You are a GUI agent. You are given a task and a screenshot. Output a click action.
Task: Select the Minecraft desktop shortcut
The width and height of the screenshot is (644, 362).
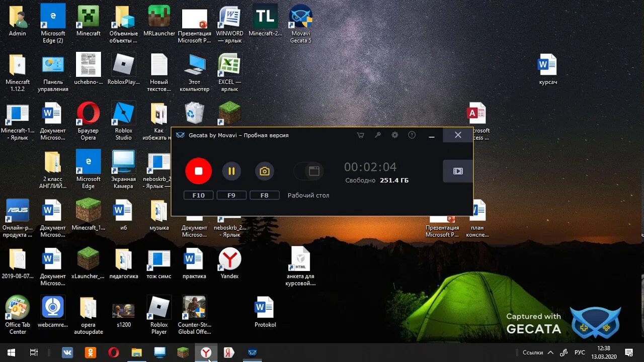[x=89, y=21]
